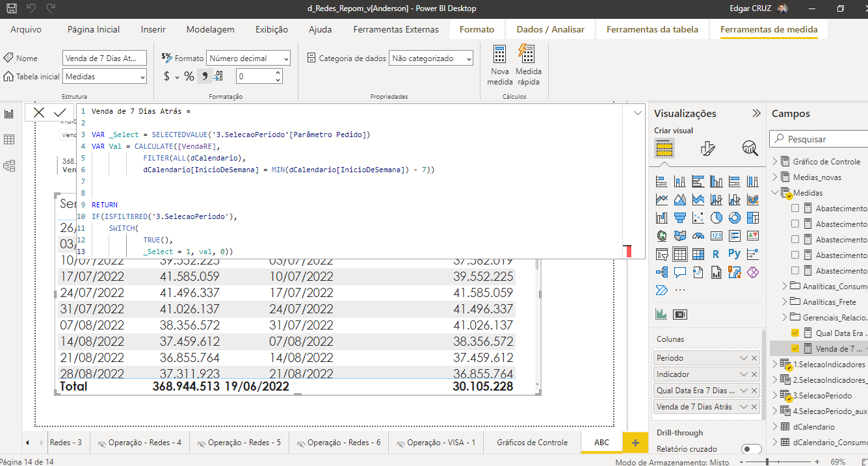Viewport: 868px width, 466px height.
Task: Select the Q&A speech bubble visual
Action: pyautogui.click(x=680, y=272)
